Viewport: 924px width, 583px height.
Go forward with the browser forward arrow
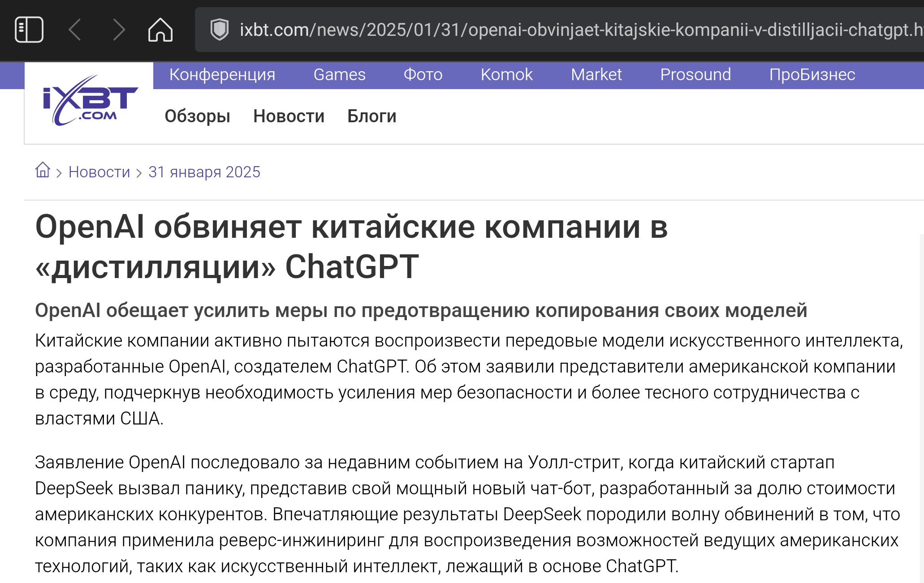(x=119, y=30)
